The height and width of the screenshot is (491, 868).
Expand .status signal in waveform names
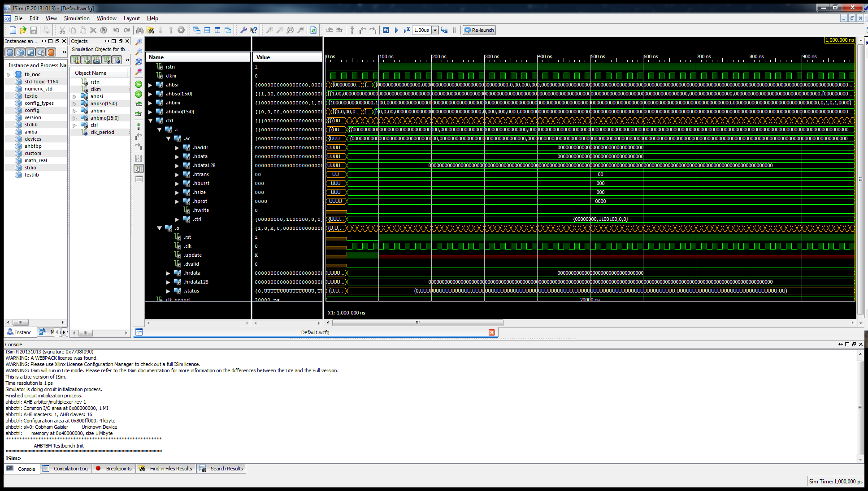coord(168,291)
